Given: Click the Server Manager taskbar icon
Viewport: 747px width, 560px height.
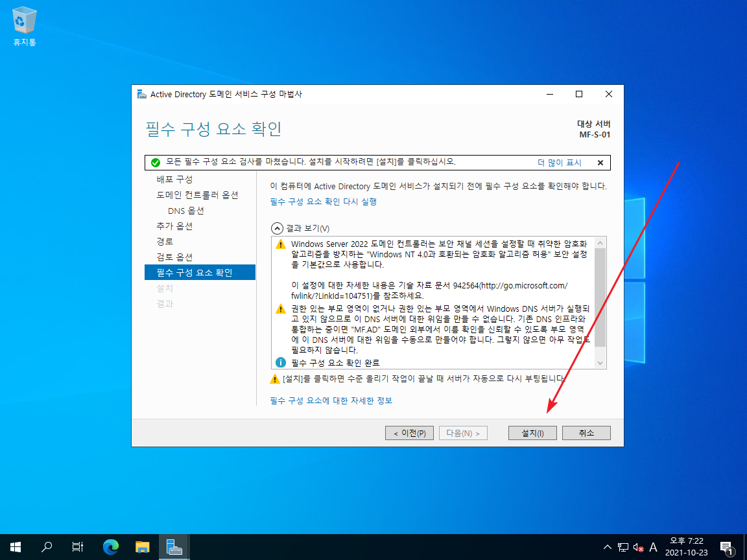Looking at the screenshot, I should click(x=174, y=547).
